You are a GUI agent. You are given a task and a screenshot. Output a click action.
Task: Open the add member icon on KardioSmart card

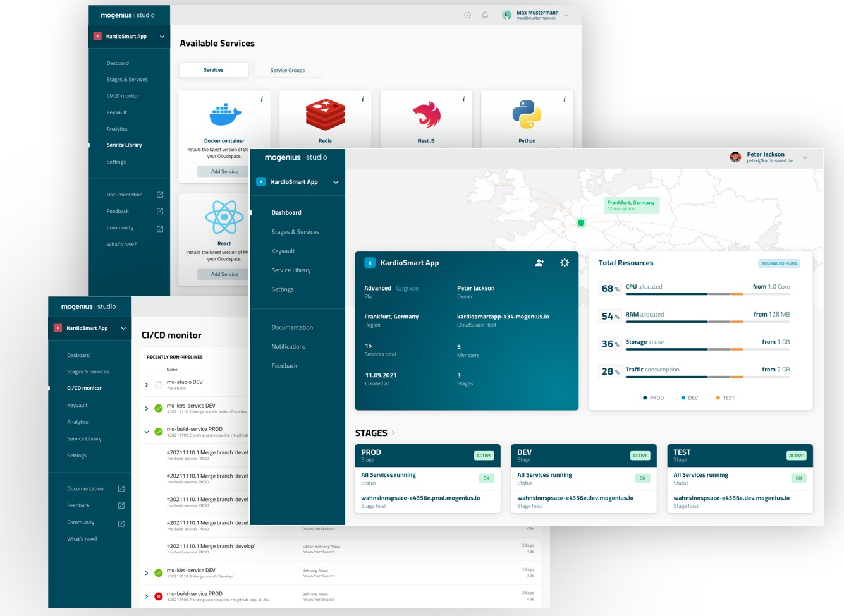pyautogui.click(x=539, y=263)
